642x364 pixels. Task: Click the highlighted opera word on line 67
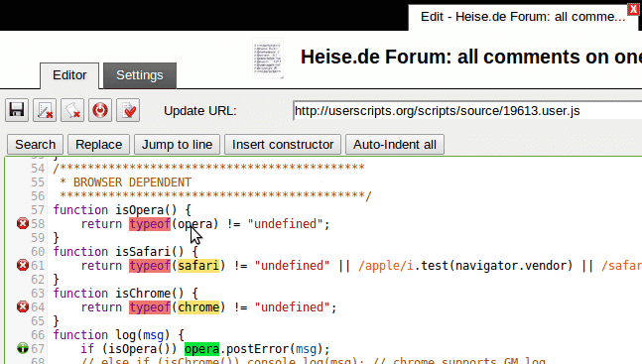click(201, 349)
